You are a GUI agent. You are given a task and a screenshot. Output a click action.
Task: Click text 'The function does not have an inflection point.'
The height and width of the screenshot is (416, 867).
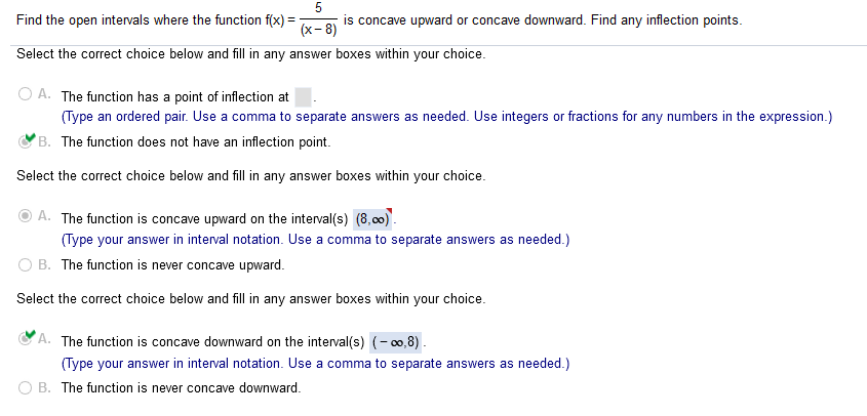coord(196,142)
